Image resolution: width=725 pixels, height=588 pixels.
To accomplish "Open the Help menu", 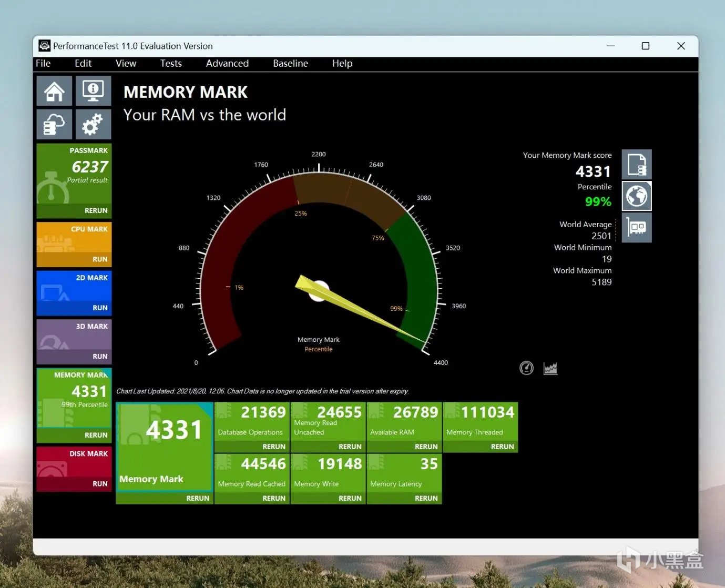I will tap(342, 64).
